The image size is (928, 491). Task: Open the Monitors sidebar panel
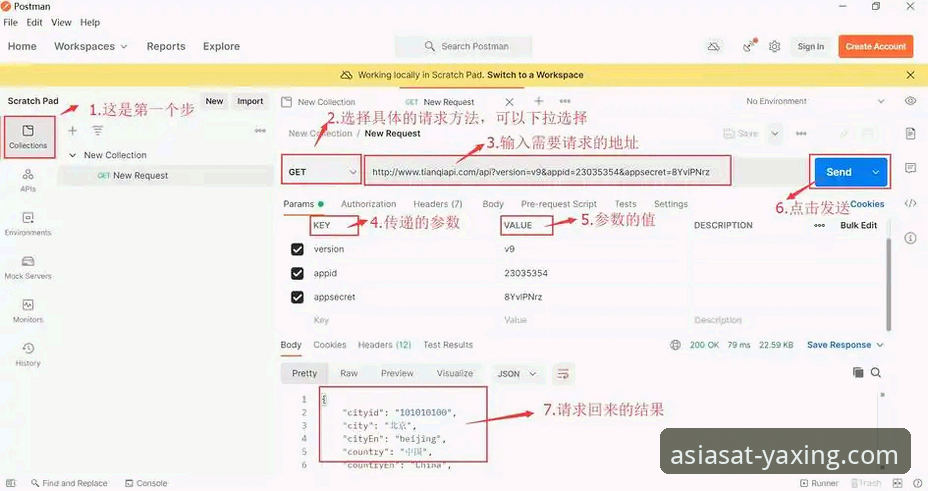click(x=28, y=311)
